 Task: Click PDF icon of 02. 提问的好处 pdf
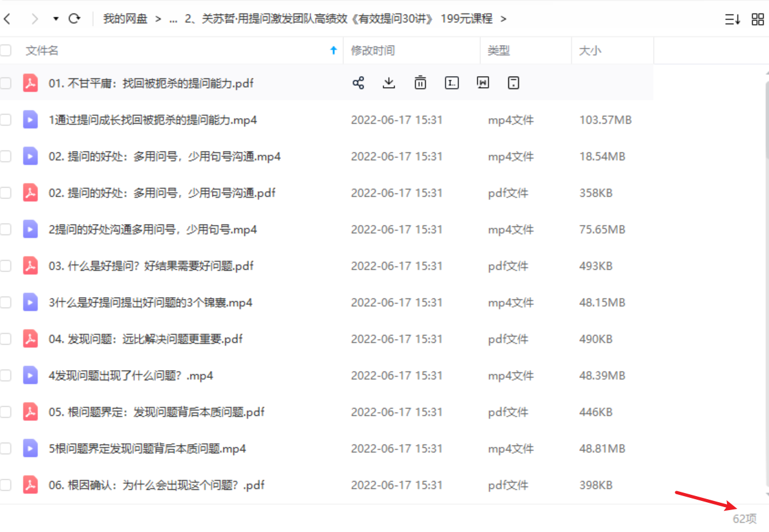pyautogui.click(x=30, y=193)
